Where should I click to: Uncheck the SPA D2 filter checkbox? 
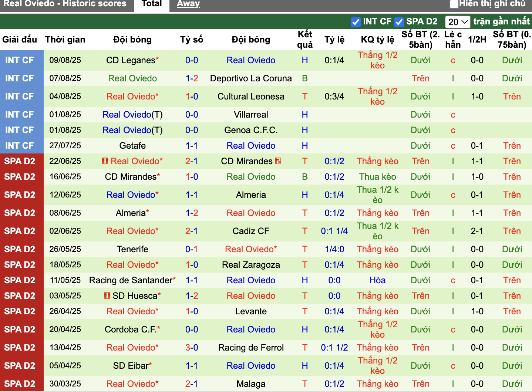click(399, 22)
